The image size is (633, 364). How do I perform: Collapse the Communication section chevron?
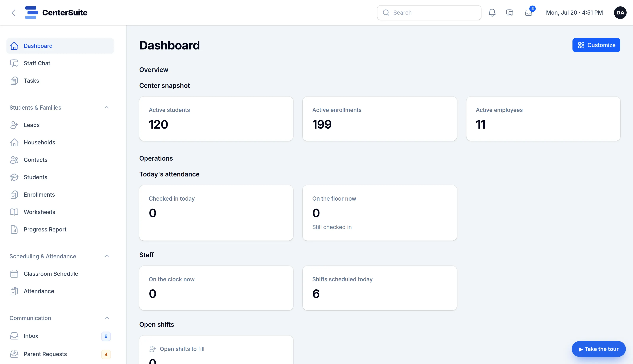coord(107,318)
